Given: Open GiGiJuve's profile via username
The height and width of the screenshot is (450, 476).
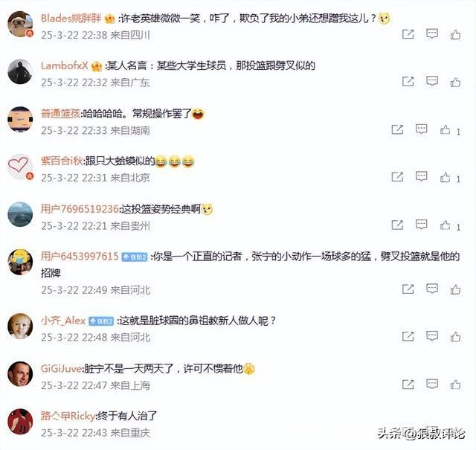Looking at the screenshot, I should [61, 369].
